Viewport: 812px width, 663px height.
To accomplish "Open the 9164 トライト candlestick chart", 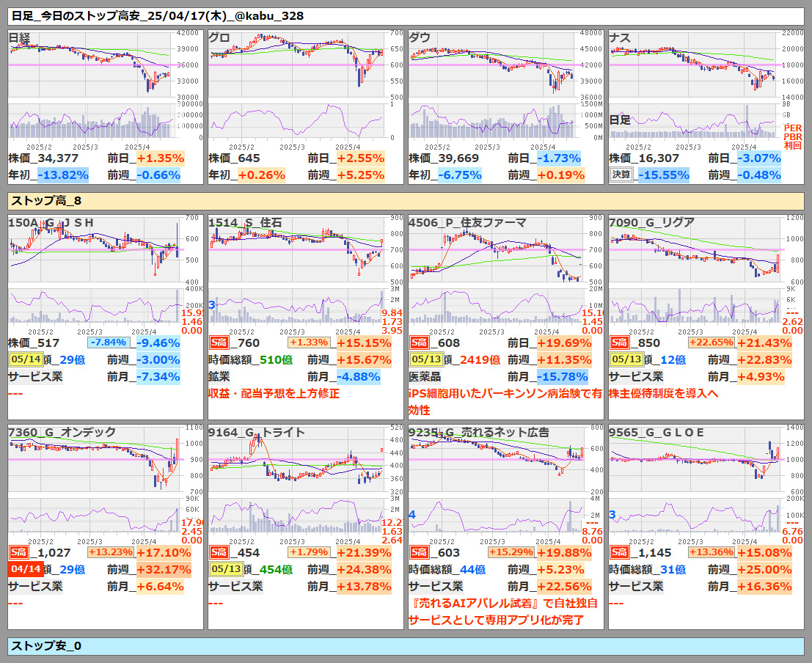I will pyautogui.click(x=297, y=459).
